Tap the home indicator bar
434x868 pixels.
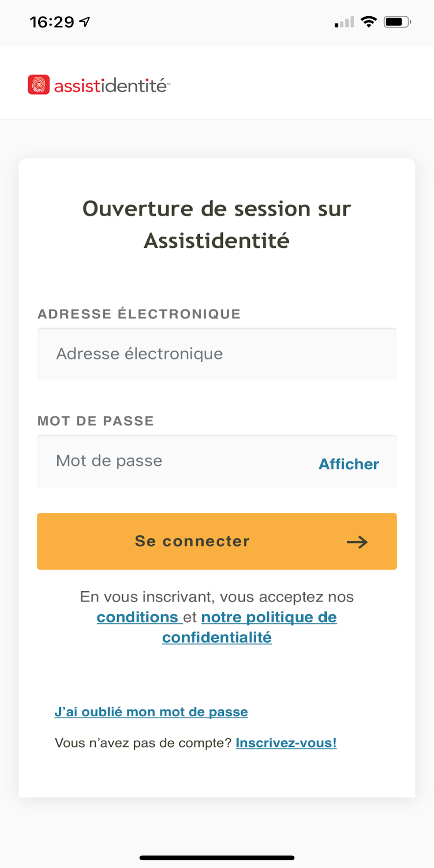(217, 858)
